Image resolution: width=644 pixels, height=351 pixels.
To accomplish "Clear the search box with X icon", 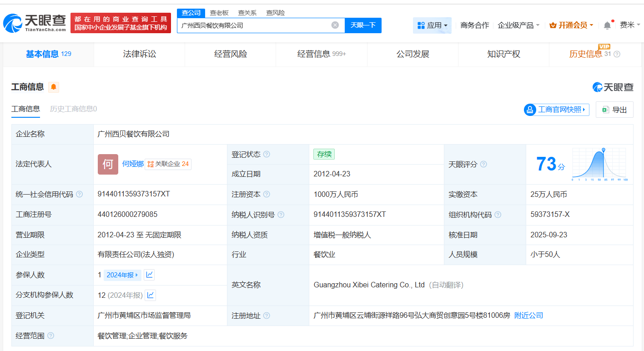I will pos(335,25).
